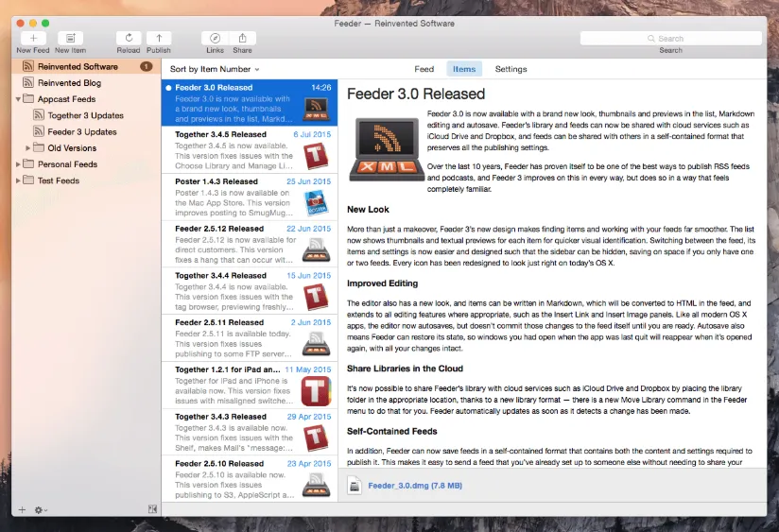Click into the Search input field

tap(670, 38)
